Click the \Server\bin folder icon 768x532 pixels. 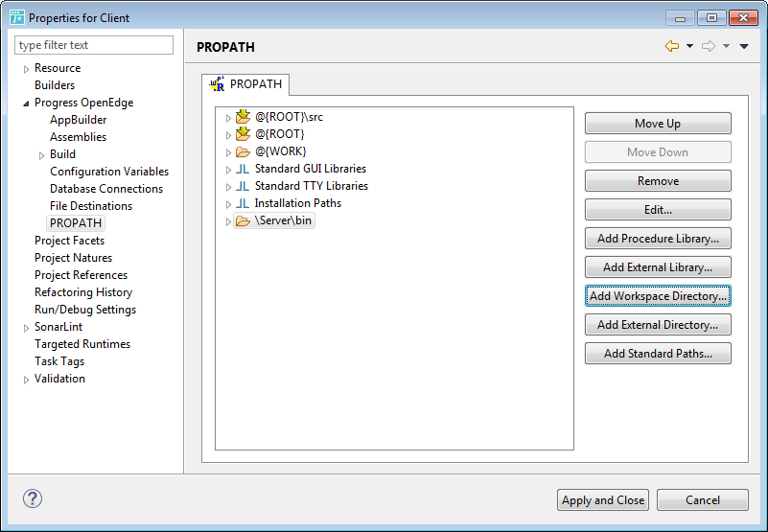click(243, 220)
